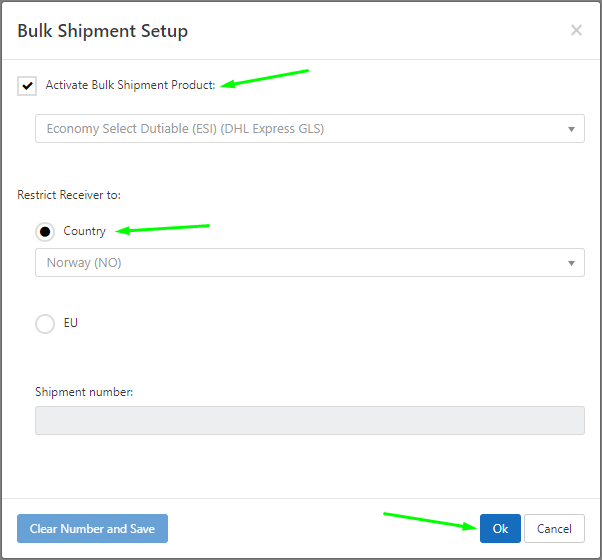Confirm the setup with the Ok button

coord(500,529)
